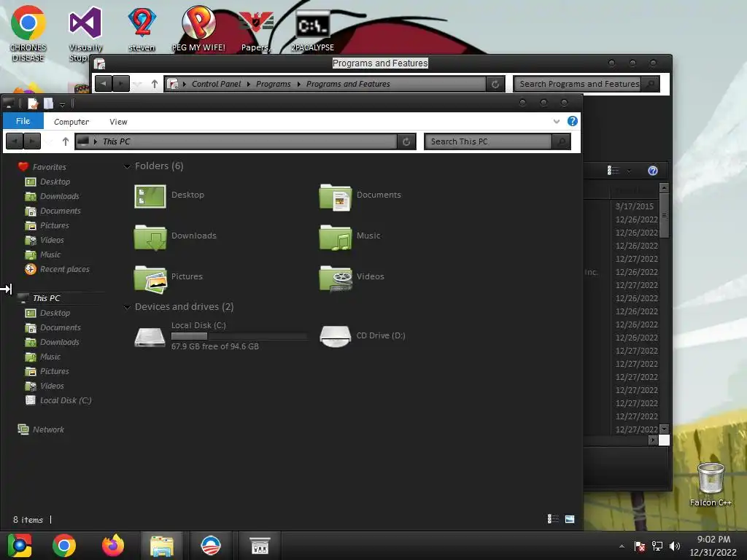The width and height of the screenshot is (747, 560).
Task: Click the forward arrow in This PC window
Action: [32, 141]
